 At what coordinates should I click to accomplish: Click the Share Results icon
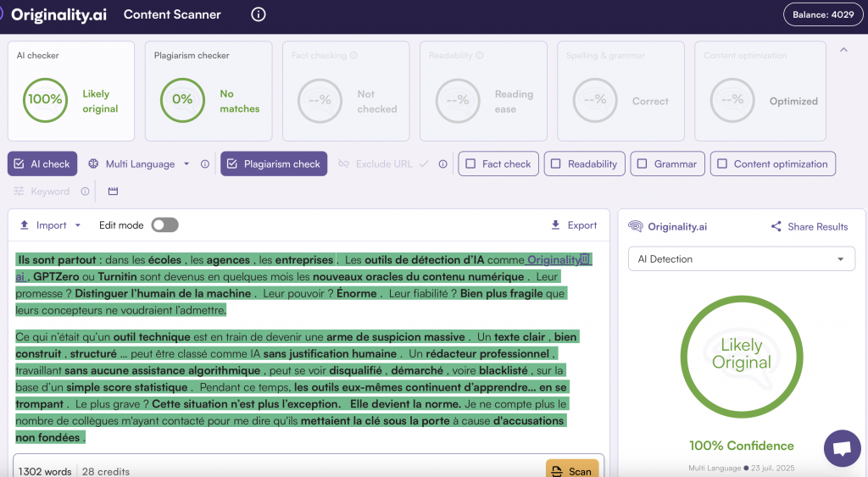coord(776,226)
